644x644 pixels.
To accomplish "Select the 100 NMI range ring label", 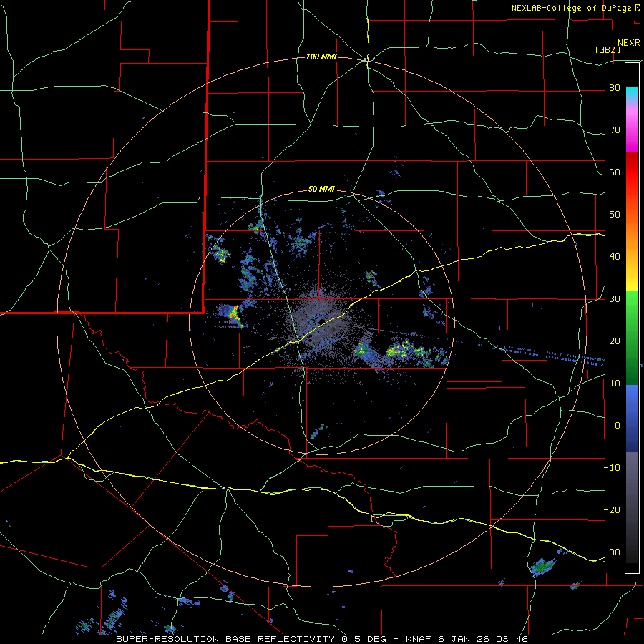I will click(321, 57).
